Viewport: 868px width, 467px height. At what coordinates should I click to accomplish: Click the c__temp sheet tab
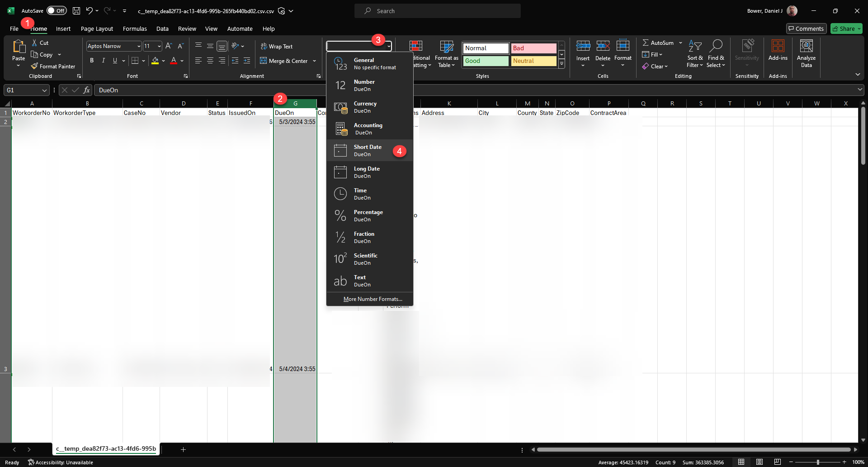105,449
